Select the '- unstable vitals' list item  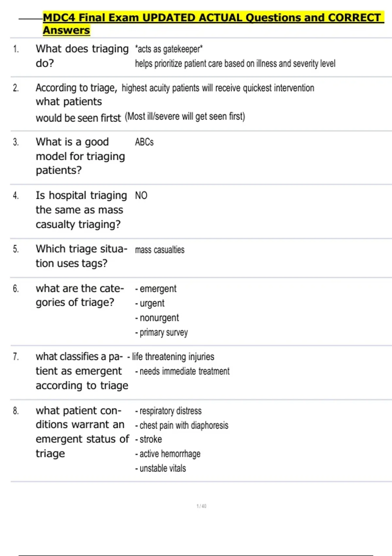click(160, 468)
